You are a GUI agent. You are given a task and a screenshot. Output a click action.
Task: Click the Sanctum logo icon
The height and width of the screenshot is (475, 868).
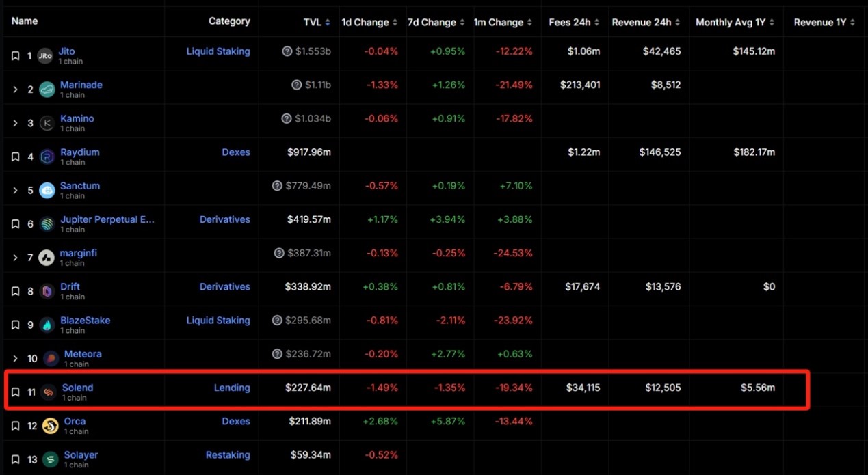pyautogui.click(x=47, y=191)
